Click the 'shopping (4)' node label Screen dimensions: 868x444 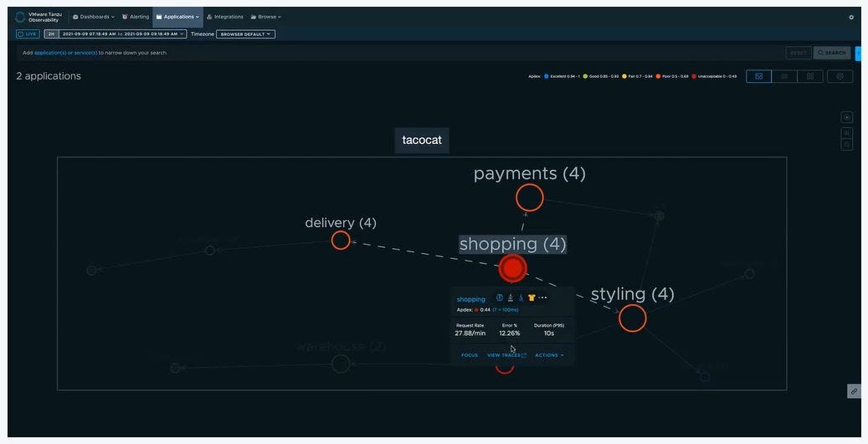coord(512,244)
